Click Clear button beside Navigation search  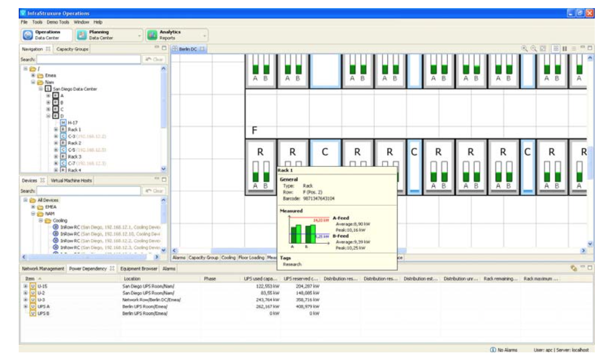coord(154,60)
